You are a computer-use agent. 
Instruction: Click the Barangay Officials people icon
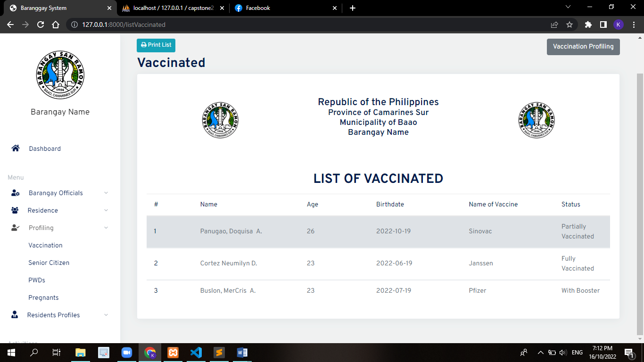(15, 193)
